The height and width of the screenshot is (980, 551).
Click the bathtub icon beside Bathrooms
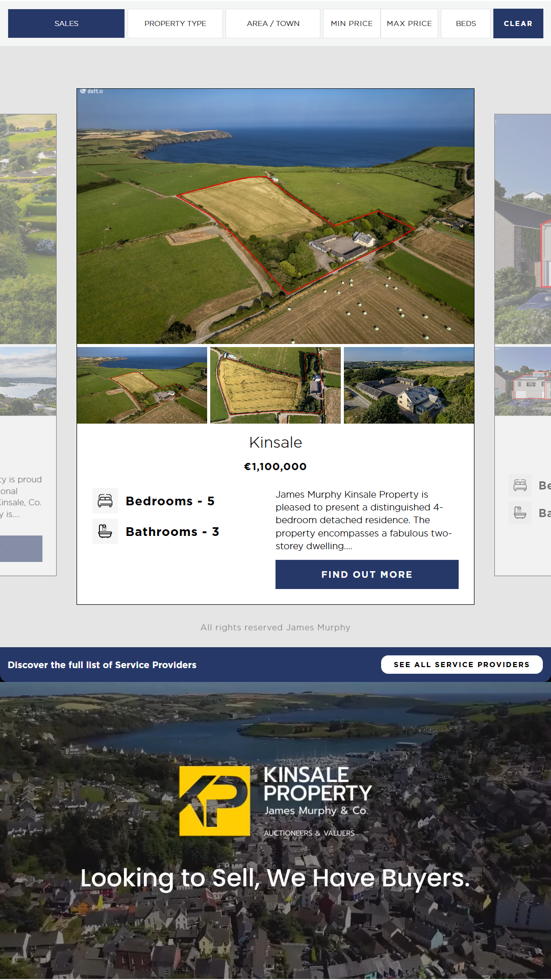105,531
